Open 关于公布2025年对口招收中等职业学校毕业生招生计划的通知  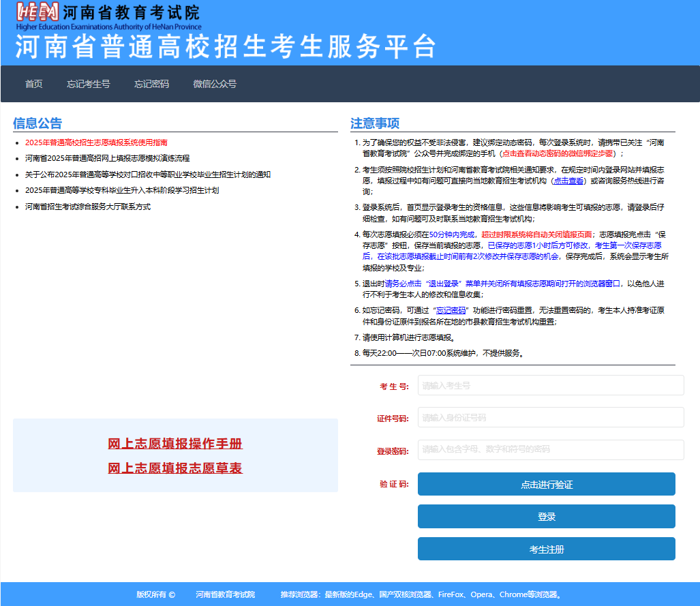tap(148, 175)
